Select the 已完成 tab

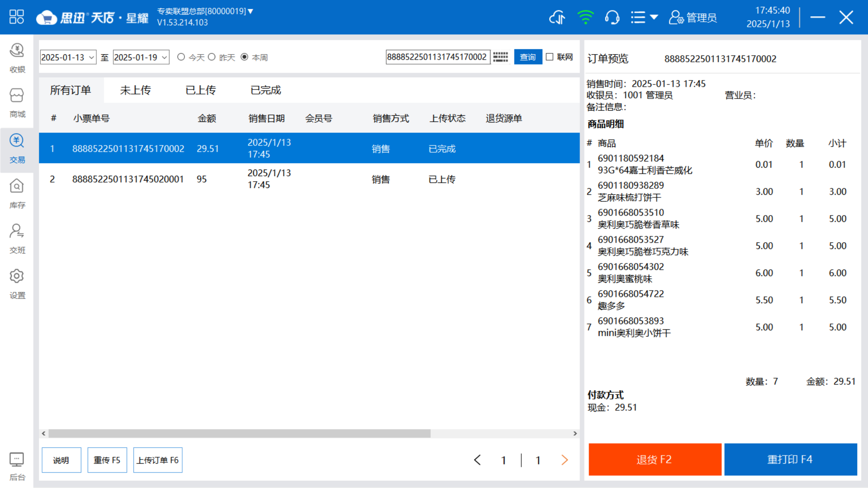tap(266, 90)
